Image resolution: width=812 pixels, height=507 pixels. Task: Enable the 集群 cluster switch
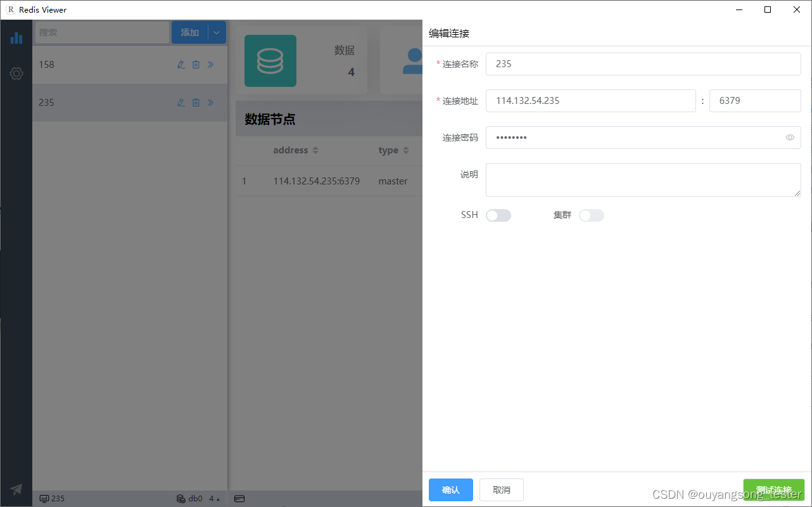[x=592, y=215]
